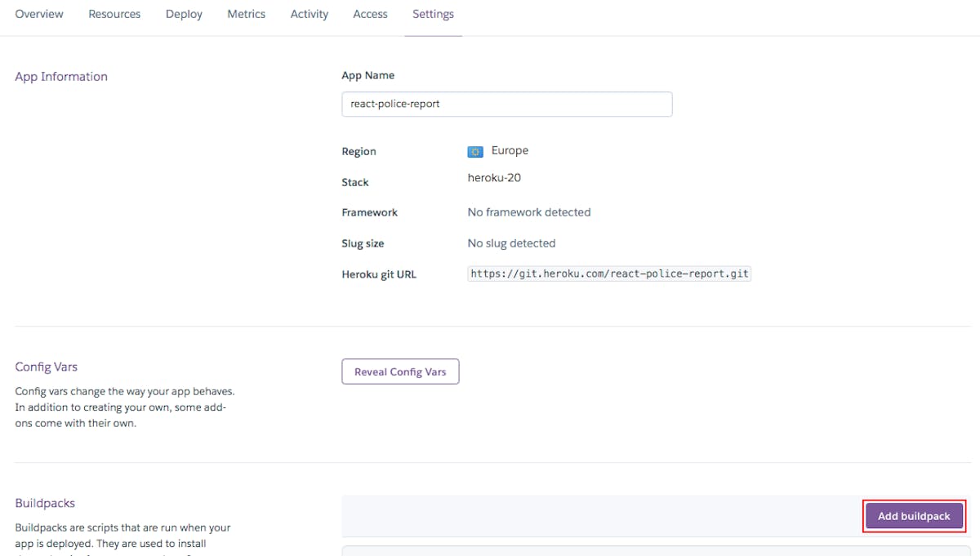Click the App Name field label
Screen dimensions: 980x556
[367, 75]
